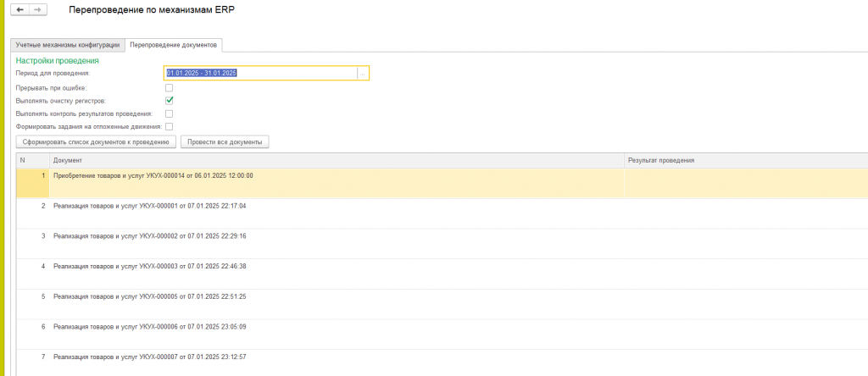Click the forward navigation arrow

tap(37, 8)
